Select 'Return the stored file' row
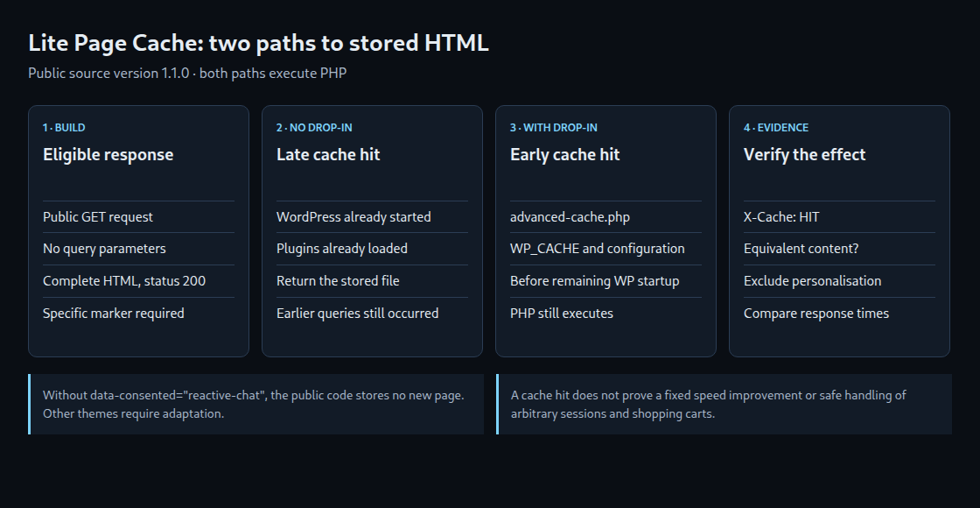The height and width of the screenshot is (508, 980). (372, 281)
